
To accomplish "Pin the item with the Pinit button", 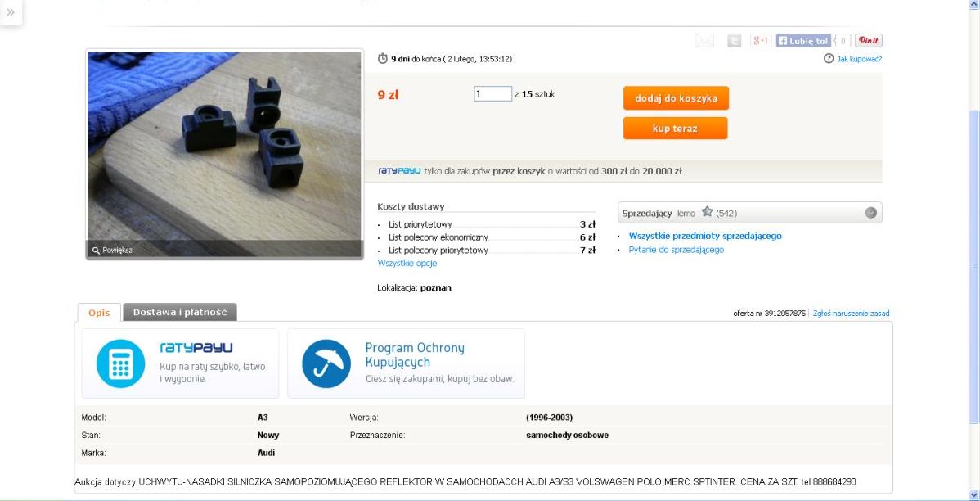I will click(x=869, y=41).
